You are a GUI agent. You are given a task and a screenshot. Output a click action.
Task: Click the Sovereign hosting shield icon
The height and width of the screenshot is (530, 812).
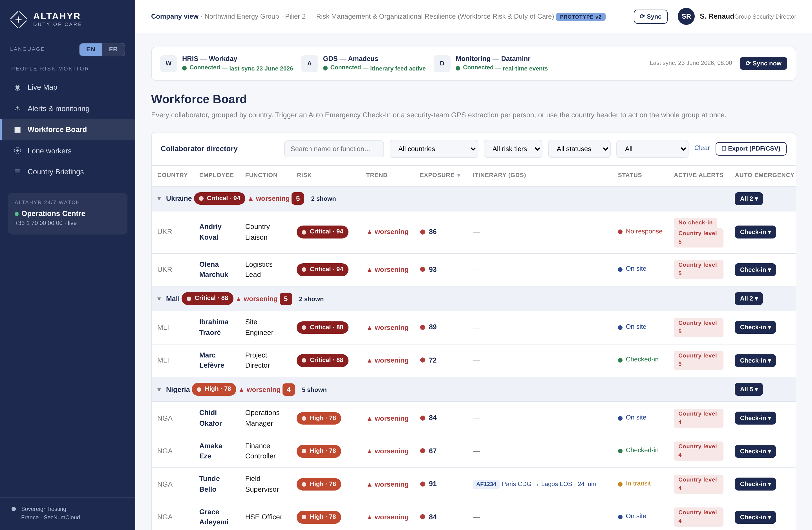[x=14, y=509]
